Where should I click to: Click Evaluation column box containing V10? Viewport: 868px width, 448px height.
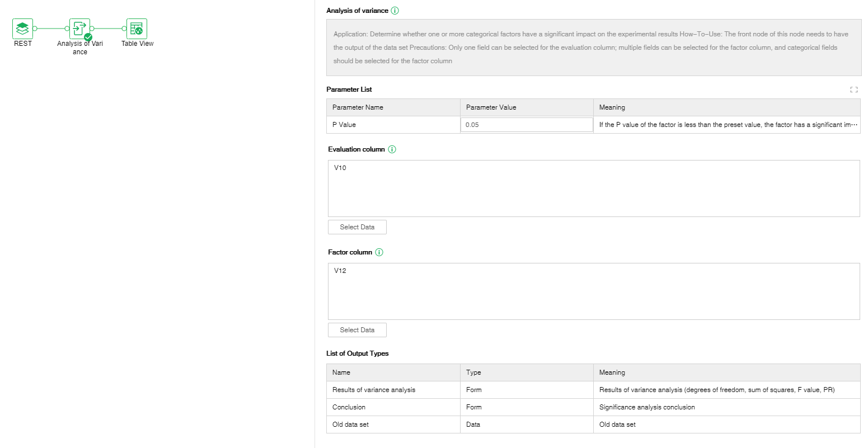point(593,188)
